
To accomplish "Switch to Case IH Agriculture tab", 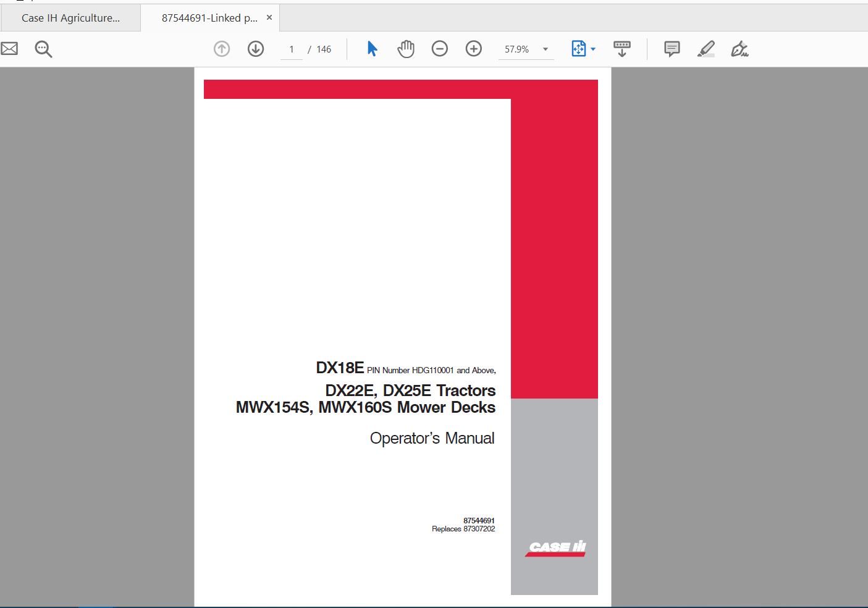I will tap(70, 18).
